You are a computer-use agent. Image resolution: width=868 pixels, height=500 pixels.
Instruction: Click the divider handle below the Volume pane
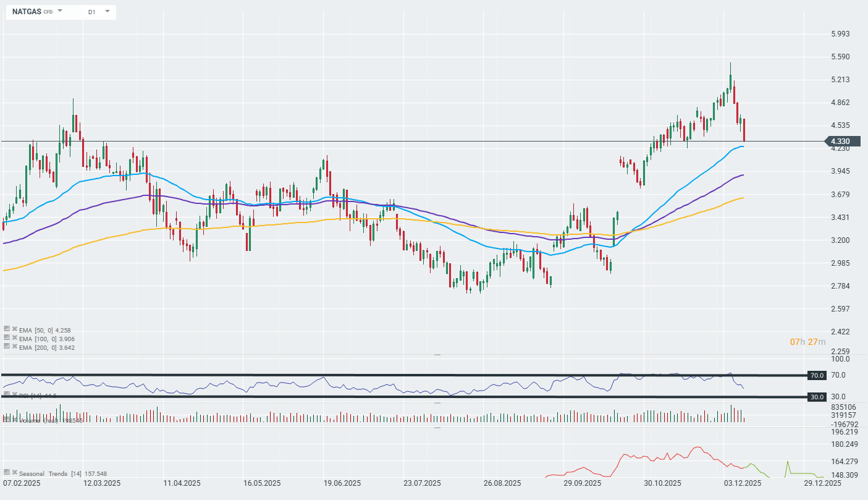437,427
